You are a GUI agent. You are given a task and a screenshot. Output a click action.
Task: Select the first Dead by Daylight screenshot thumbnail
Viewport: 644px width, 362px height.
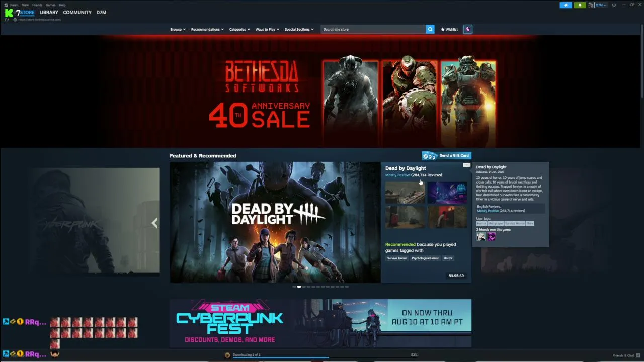405,193
